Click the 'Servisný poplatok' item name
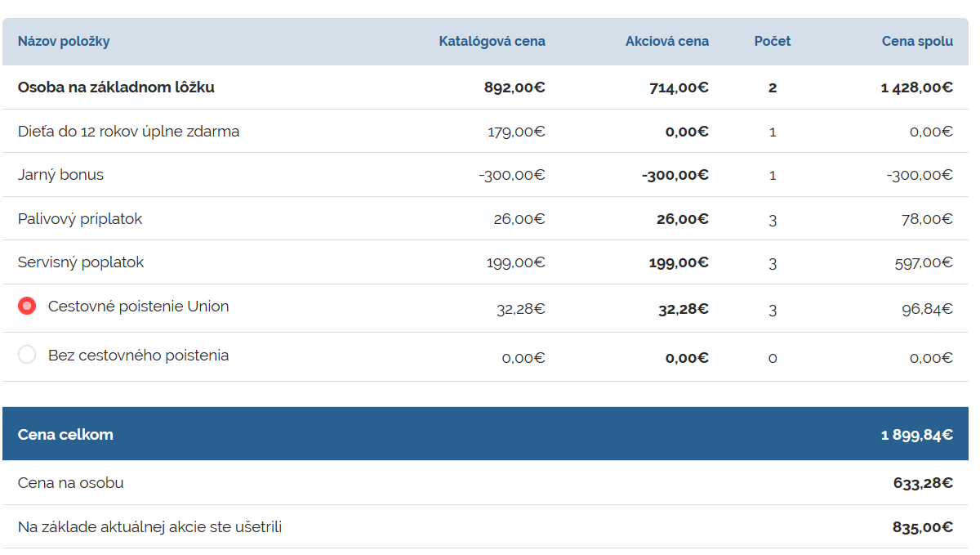980x555 pixels. coord(81,262)
